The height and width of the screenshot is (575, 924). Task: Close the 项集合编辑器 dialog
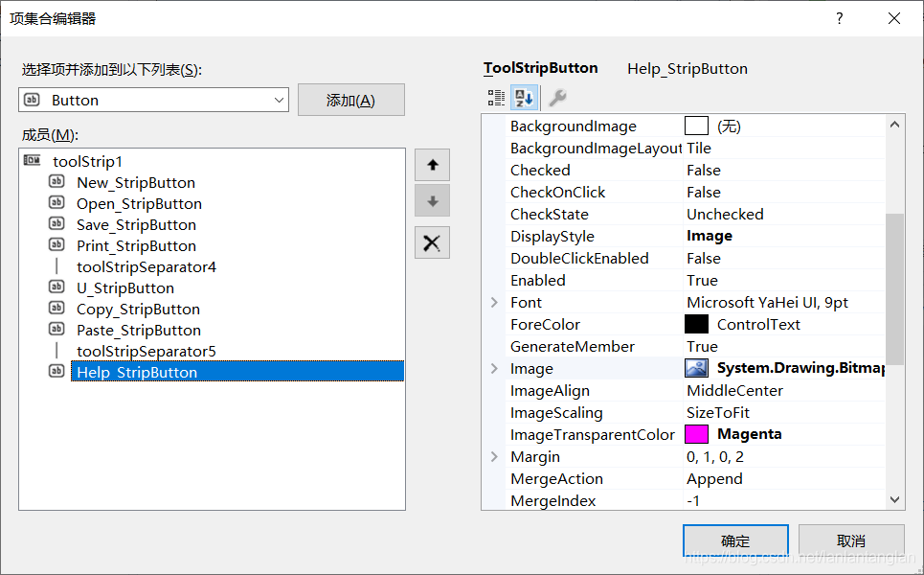[894, 18]
